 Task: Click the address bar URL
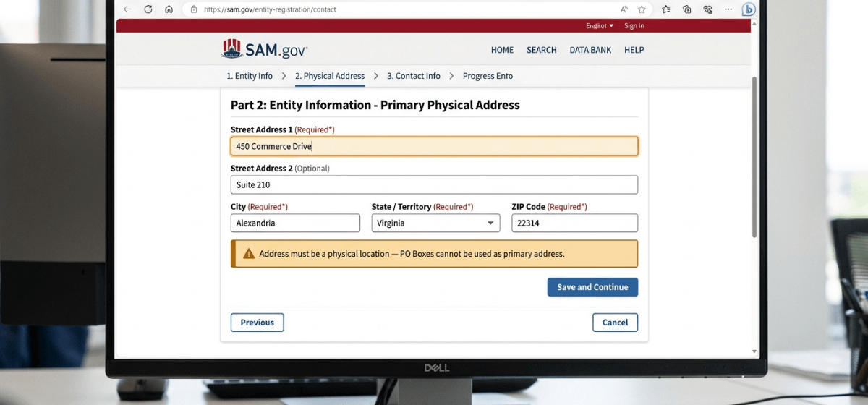tap(270, 10)
